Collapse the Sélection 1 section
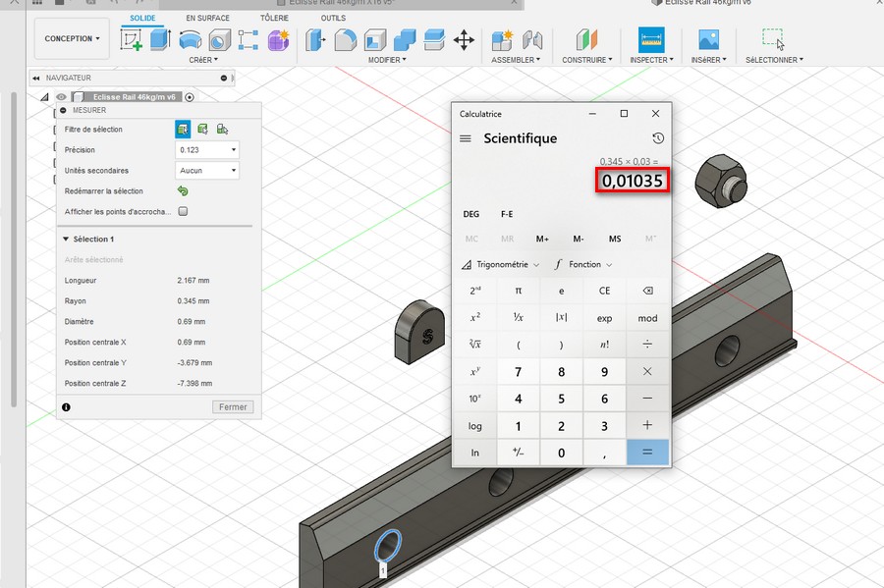Screen dimensions: 884x588 pos(66,239)
